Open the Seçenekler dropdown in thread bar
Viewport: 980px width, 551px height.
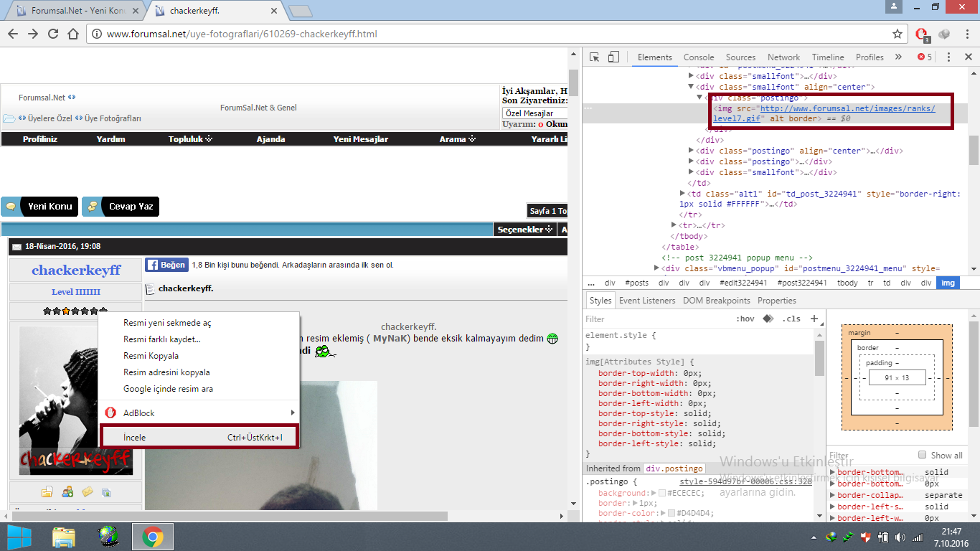point(524,230)
